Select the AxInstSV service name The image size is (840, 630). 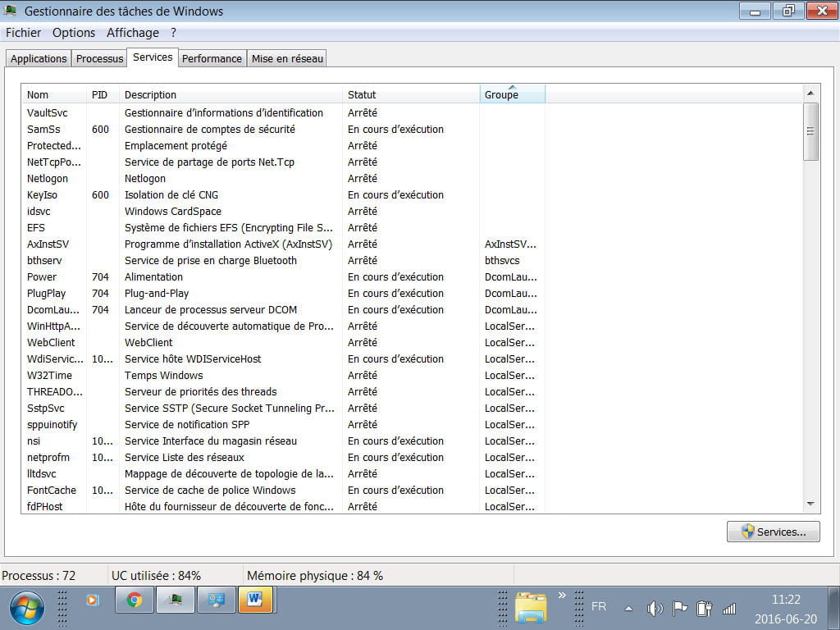tap(48, 244)
